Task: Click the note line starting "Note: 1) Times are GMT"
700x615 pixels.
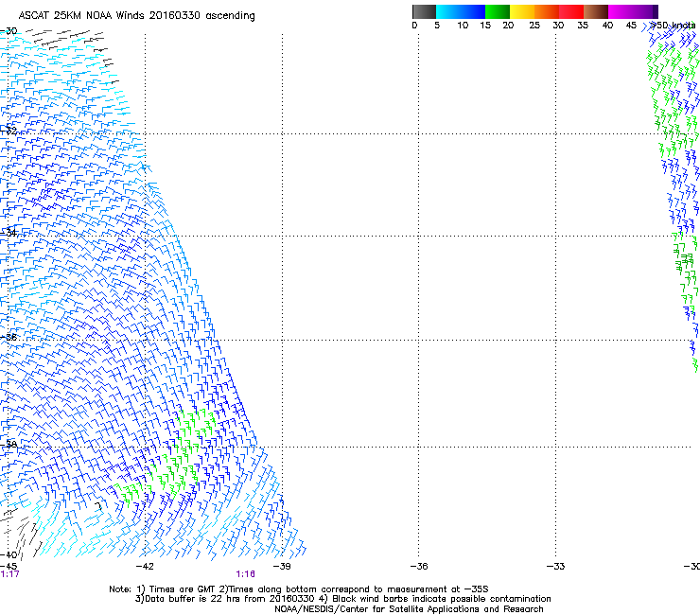Action: click(299, 589)
